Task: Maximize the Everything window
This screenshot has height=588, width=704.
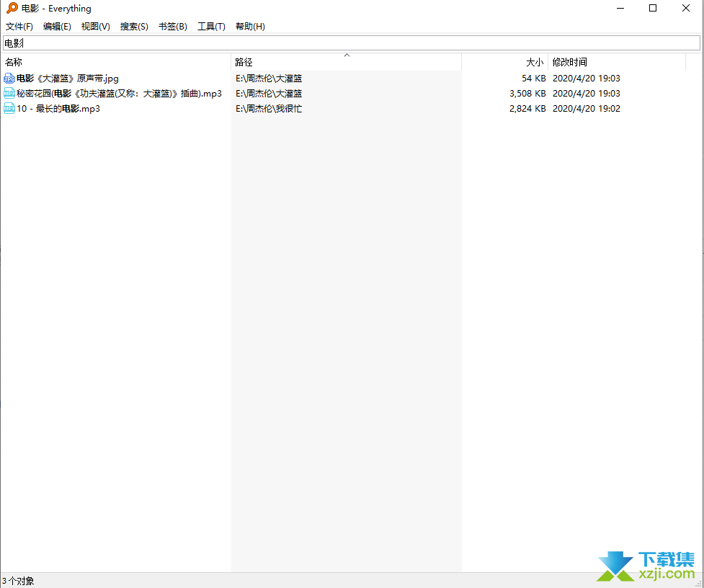Action: click(x=653, y=8)
